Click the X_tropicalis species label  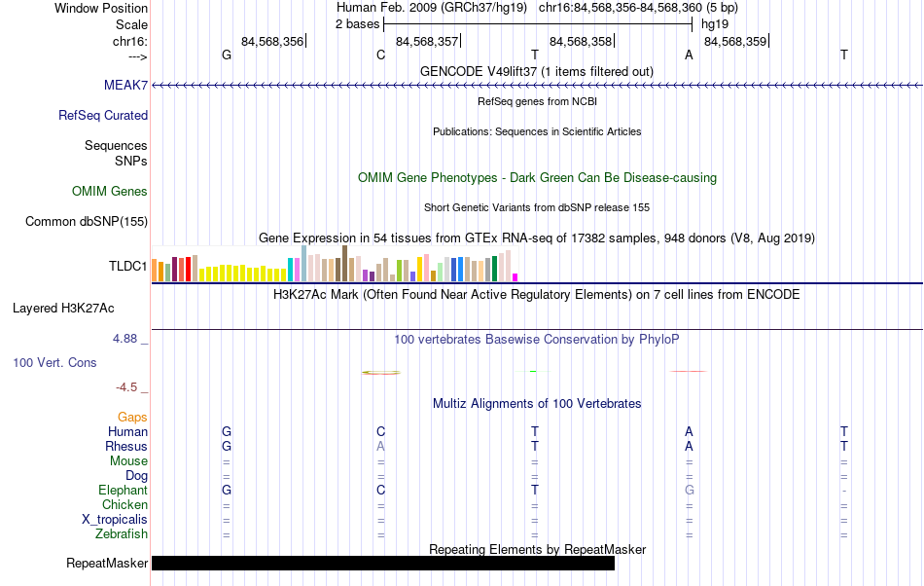115,520
